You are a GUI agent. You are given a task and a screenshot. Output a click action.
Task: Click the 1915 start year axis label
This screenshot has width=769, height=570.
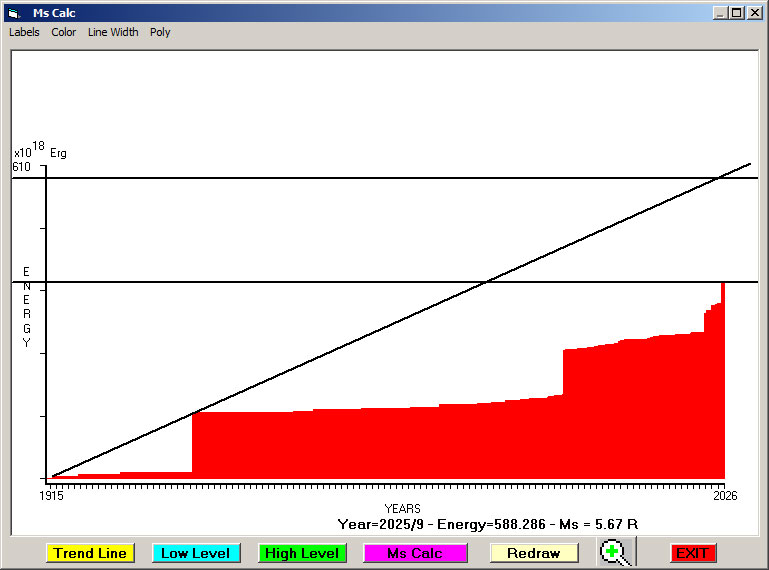[x=51, y=495]
